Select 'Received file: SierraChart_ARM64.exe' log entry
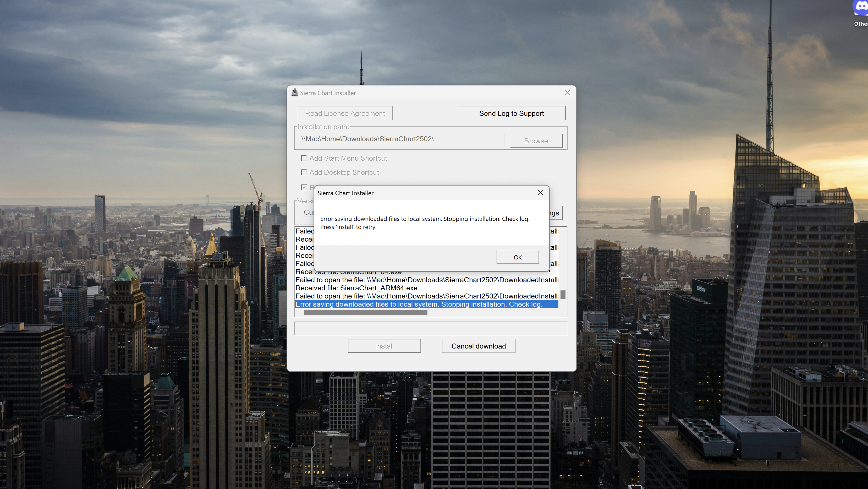This screenshot has height=489, width=868. pyautogui.click(x=356, y=288)
